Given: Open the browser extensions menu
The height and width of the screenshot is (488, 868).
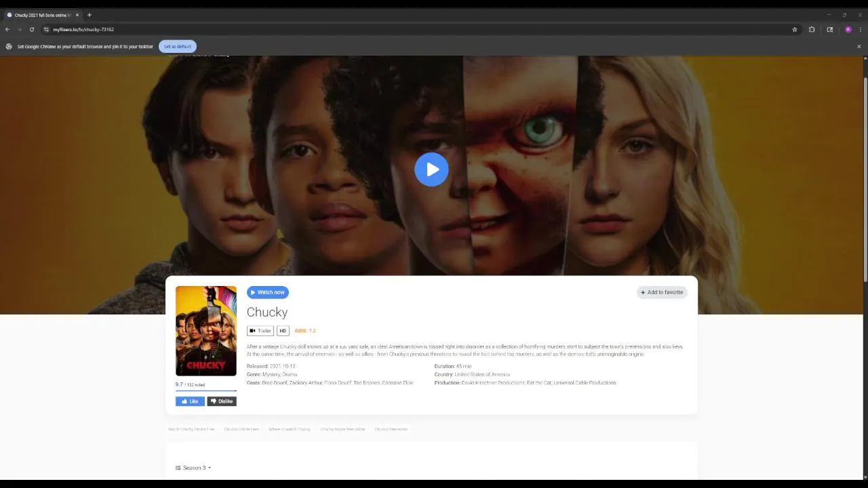Looking at the screenshot, I should (x=812, y=29).
